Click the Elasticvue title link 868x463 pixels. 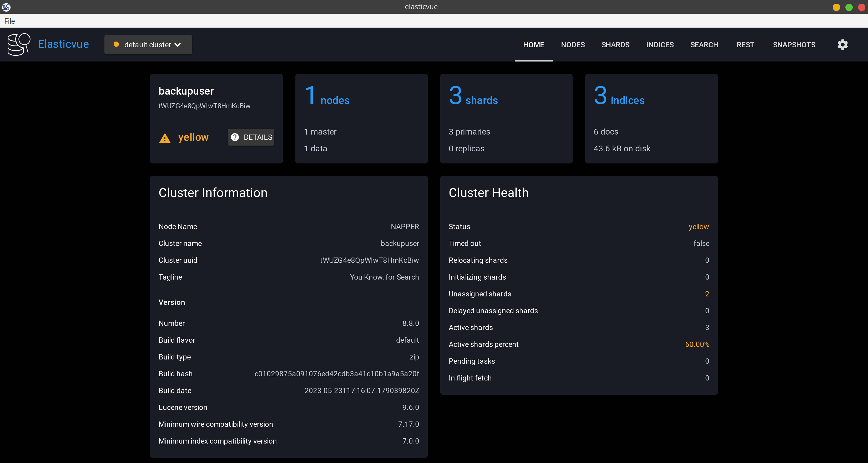(63, 44)
